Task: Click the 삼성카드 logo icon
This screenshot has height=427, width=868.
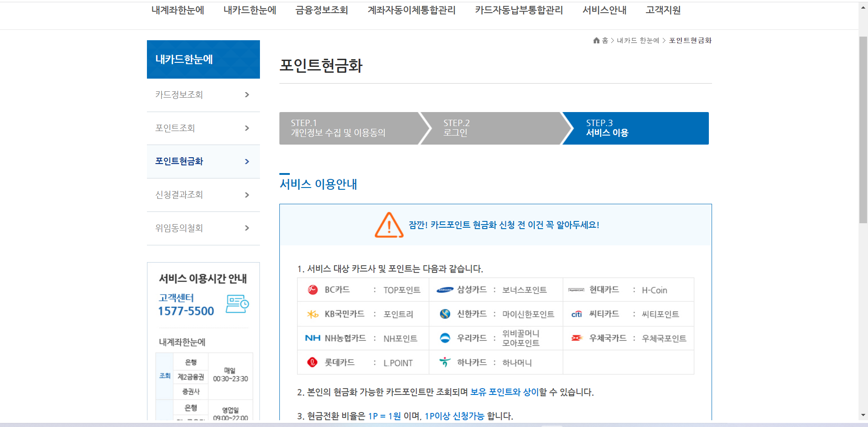Action: pyautogui.click(x=445, y=290)
